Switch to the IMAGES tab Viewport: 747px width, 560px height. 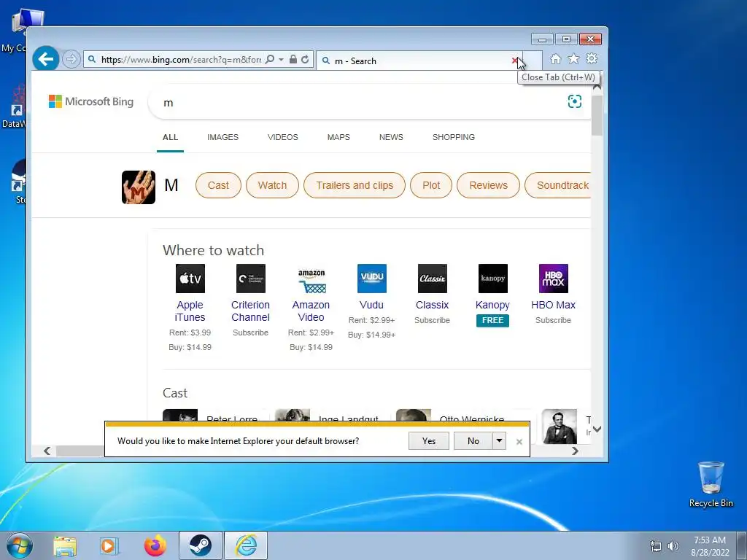[x=222, y=137]
